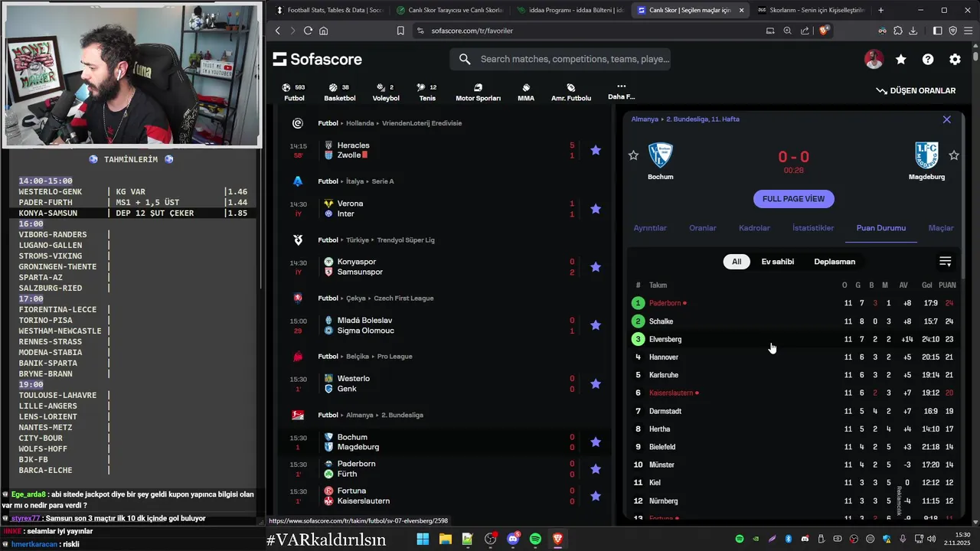Open Windows Start menu
980x551 pixels.
pos(423,540)
